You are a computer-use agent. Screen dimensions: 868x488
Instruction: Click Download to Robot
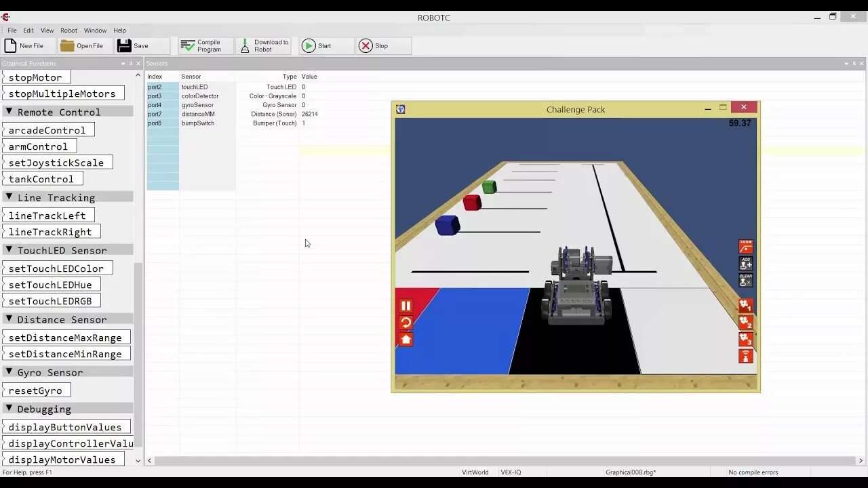pos(263,45)
